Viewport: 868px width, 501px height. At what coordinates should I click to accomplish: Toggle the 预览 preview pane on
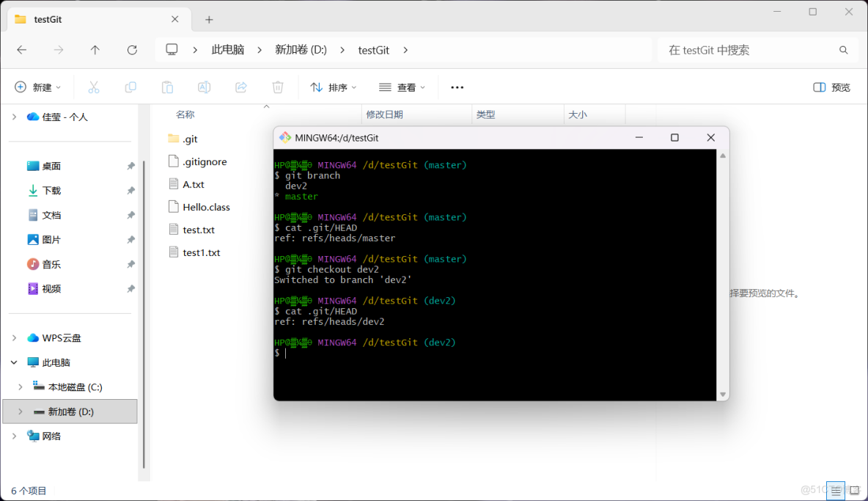tap(831, 87)
